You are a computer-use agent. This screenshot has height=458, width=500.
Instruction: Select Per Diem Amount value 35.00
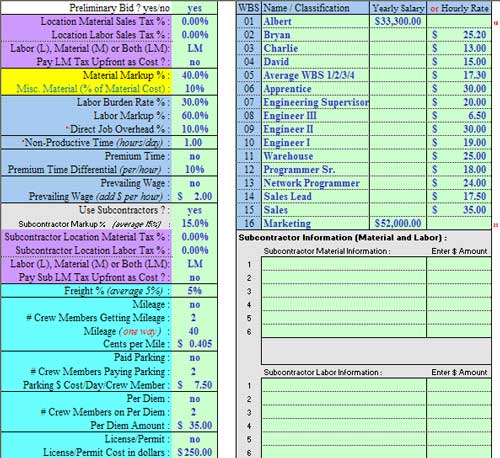click(195, 426)
